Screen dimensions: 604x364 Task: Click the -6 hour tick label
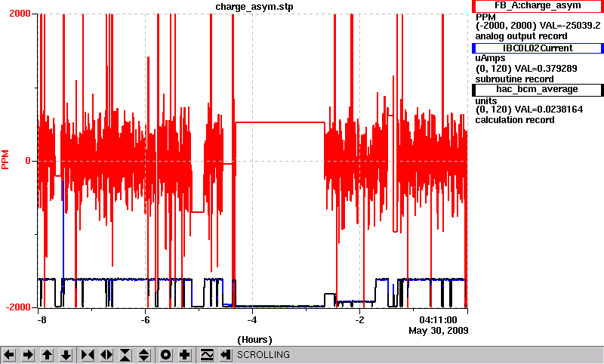click(x=145, y=320)
